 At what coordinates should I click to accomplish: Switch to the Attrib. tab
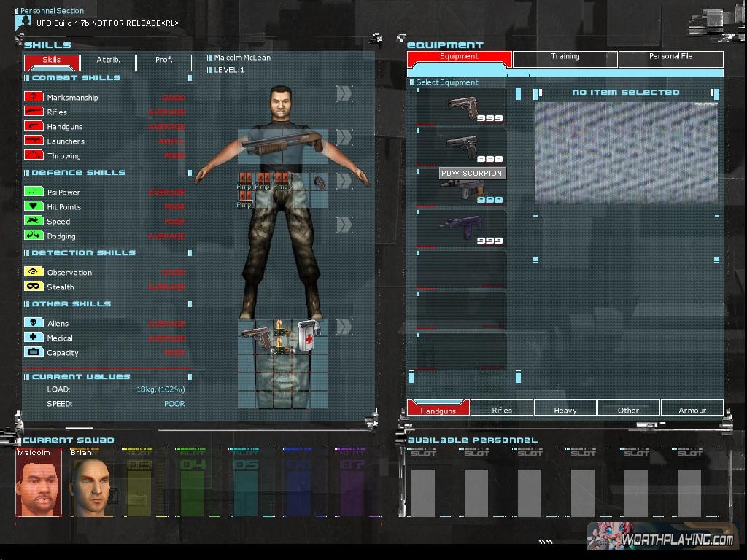tap(108, 61)
